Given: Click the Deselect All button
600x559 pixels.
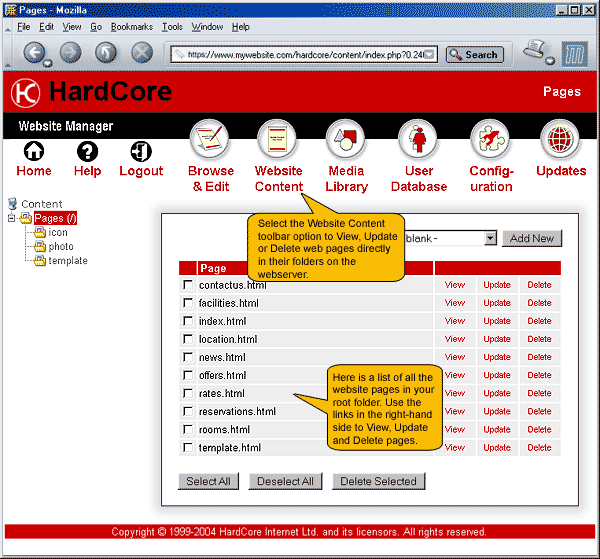Looking at the screenshot, I should (x=285, y=481).
